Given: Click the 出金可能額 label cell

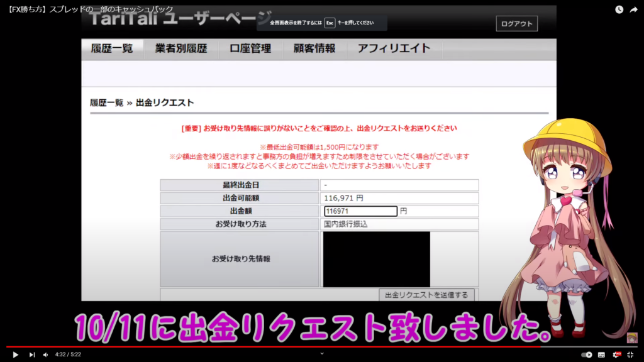Looking at the screenshot, I should coord(240,198).
